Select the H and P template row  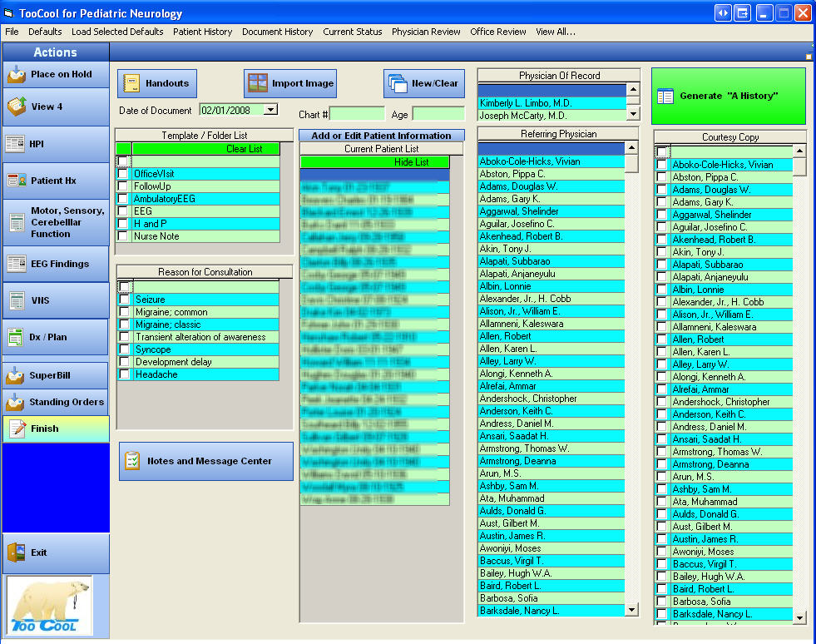[205, 223]
